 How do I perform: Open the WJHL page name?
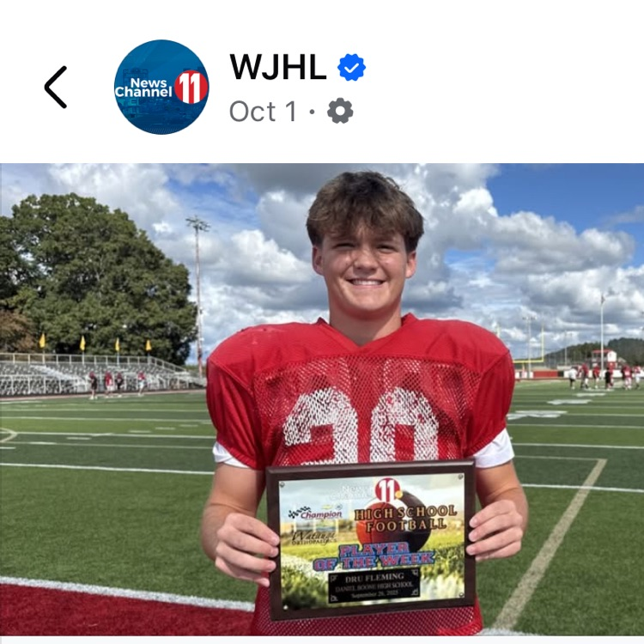(x=278, y=67)
